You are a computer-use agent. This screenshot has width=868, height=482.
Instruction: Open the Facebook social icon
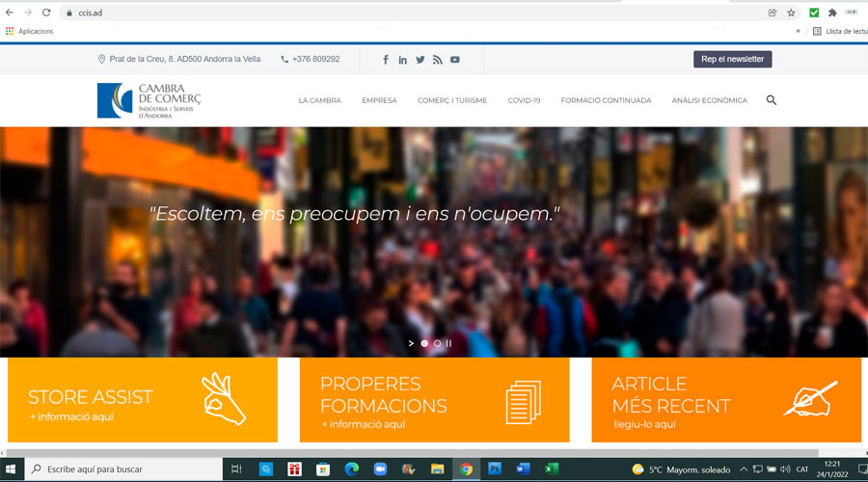coord(386,60)
